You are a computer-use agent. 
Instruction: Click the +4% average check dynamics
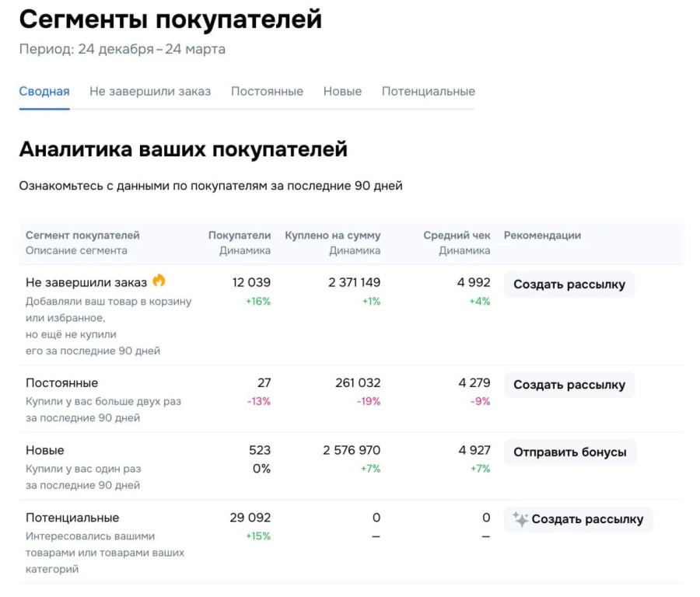point(479,302)
